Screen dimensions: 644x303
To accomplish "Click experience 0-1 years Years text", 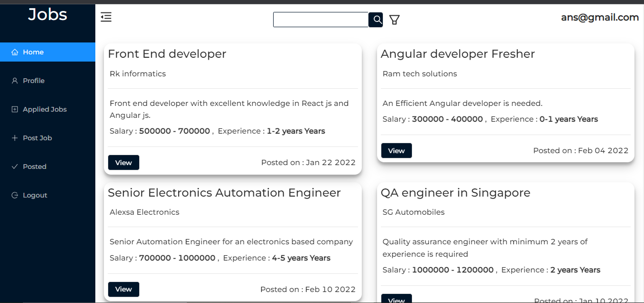I will tap(569, 119).
